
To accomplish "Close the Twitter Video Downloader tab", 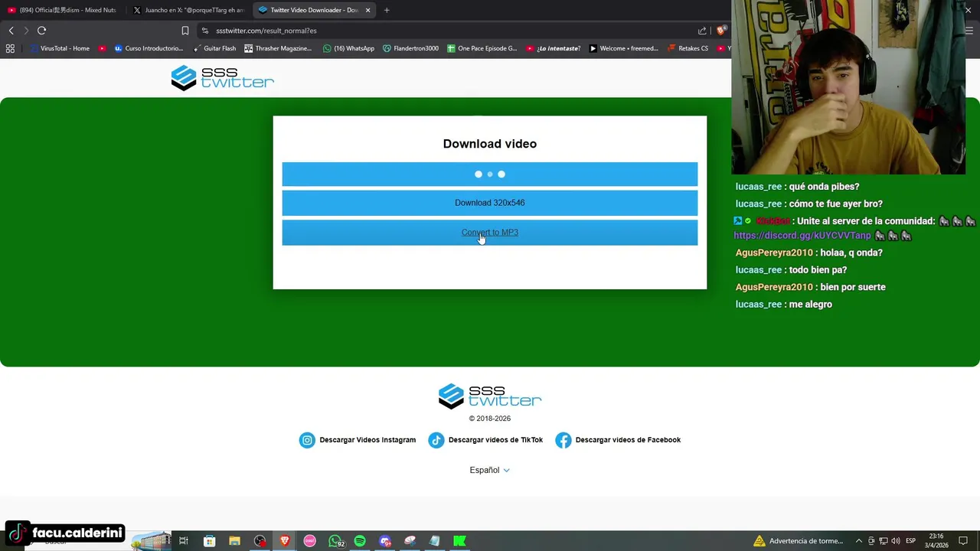I will point(368,10).
